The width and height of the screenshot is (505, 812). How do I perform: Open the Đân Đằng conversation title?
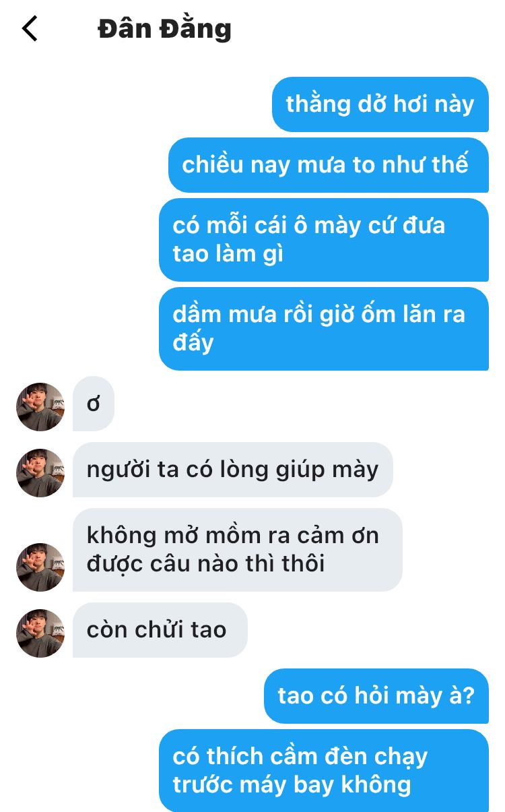point(165,29)
